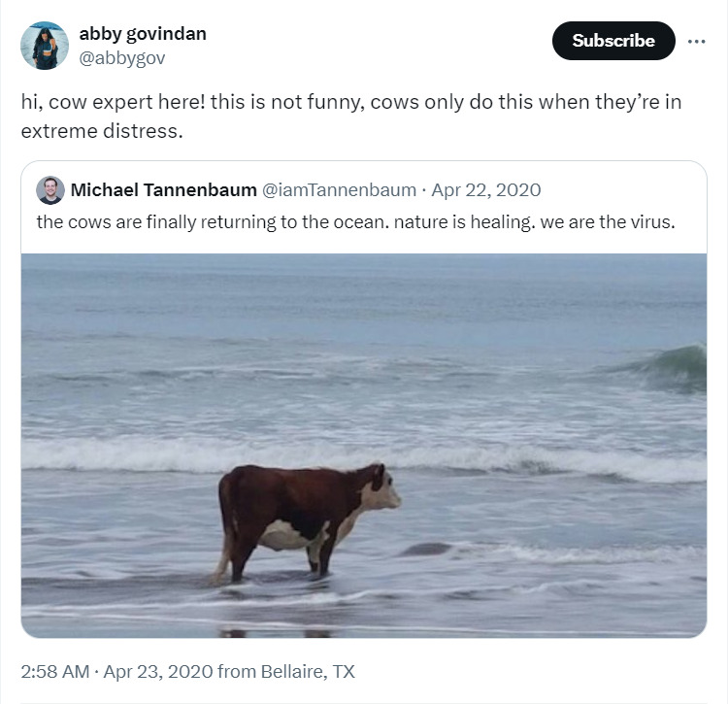Open Michael Tannenbaum's name link
Viewport: 728px width, 704px height.
pos(163,190)
